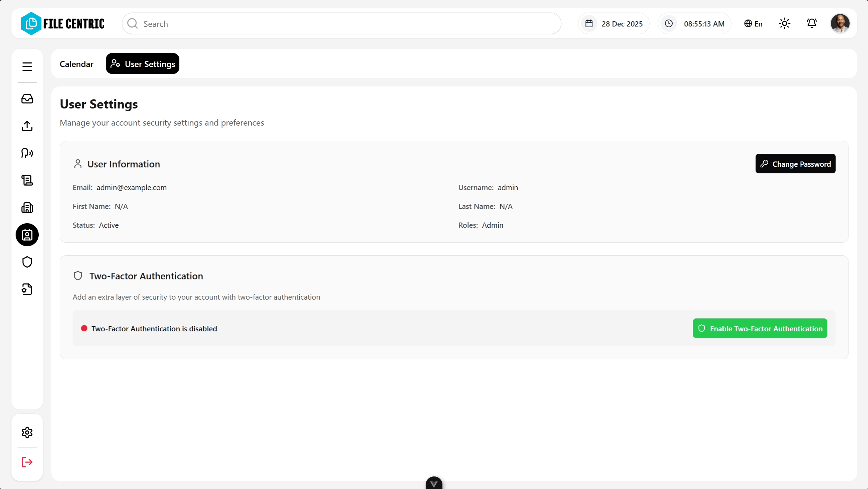Image resolution: width=868 pixels, height=489 pixels.
Task: Open Settings via the gear icon
Action: click(27, 432)
